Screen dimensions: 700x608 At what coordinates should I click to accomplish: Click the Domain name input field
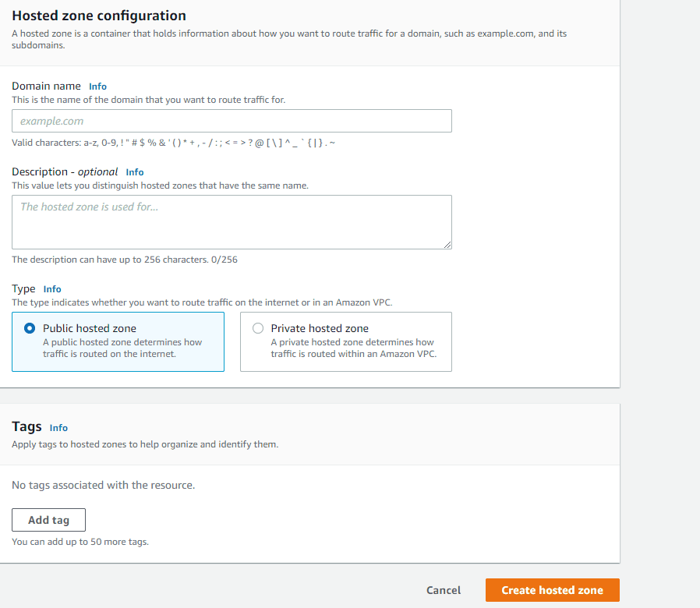click(232, 121)
